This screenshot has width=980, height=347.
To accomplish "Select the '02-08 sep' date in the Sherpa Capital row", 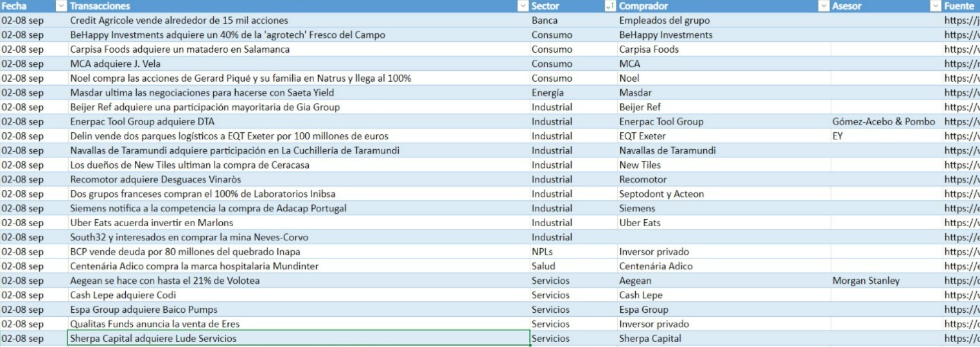I will 33,339.
